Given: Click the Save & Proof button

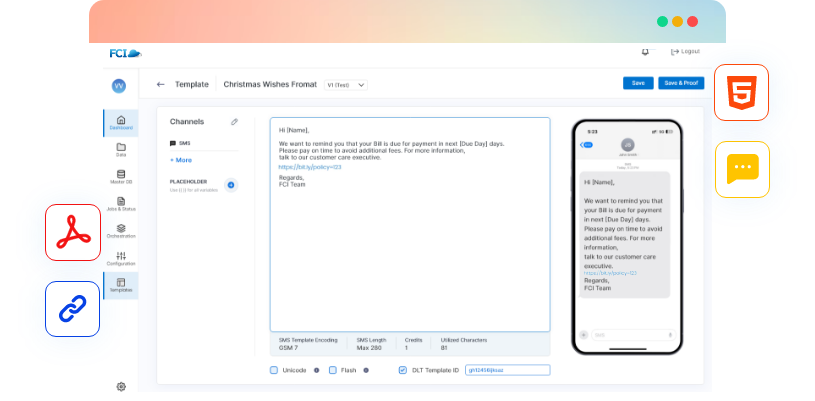Looking at the screenshot, I should 681,83.
